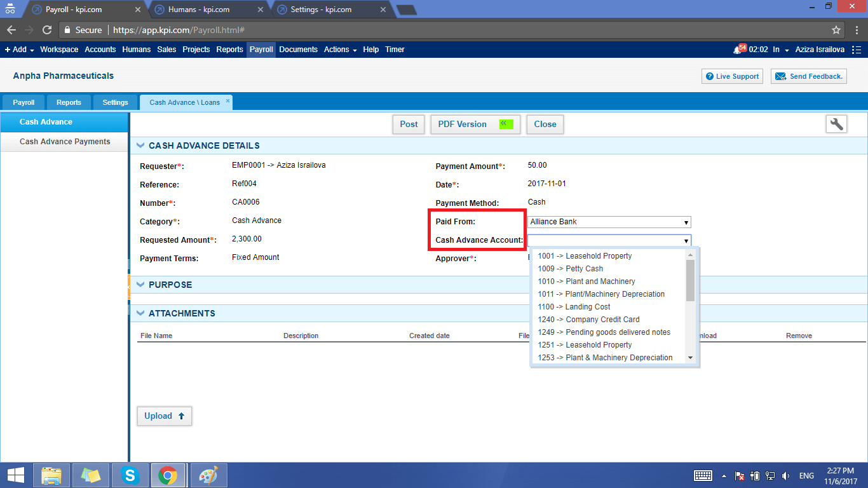This screenshot has height=488, width=868.
Task: Open the on-screen keyboard tray icon
Action: pyautogui.click(x=703, y=475)
